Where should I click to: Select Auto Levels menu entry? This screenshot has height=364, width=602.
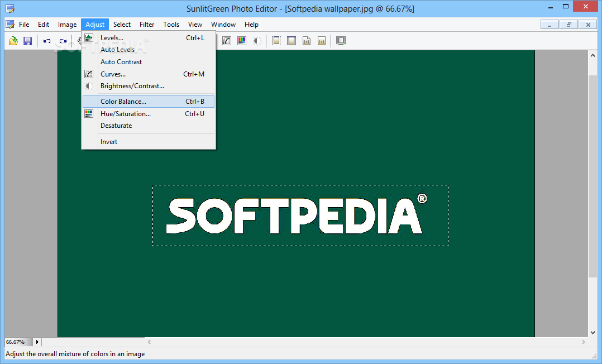149,50
